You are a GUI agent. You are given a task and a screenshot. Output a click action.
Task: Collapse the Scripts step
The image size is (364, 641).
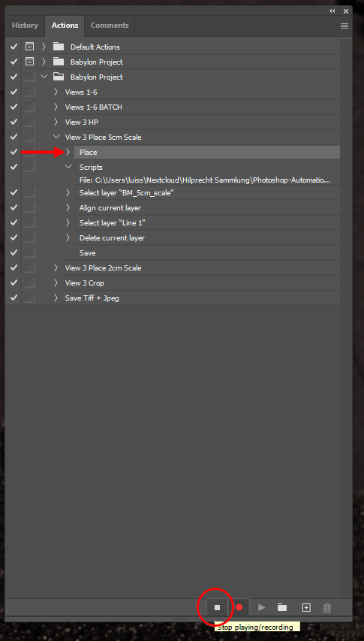68,167
